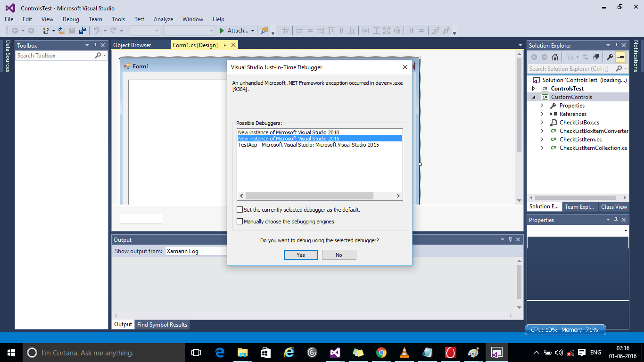Expand the ControlsTest project node
This screenshot has height=362, width=644.
click(x=534, y=89)
